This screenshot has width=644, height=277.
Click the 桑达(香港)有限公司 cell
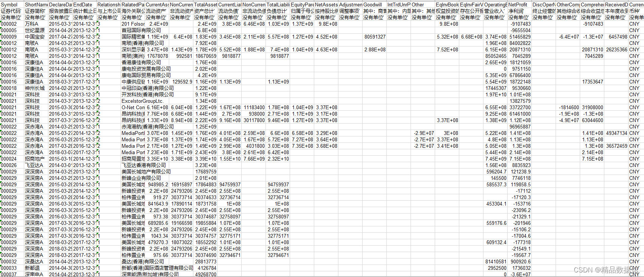(143, 262)
